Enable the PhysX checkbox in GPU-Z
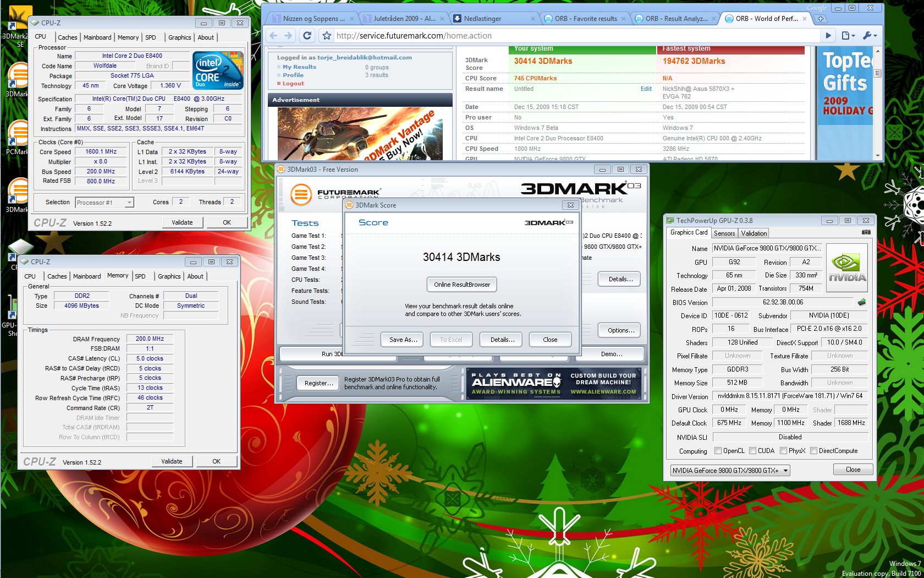 coord(783,451)
